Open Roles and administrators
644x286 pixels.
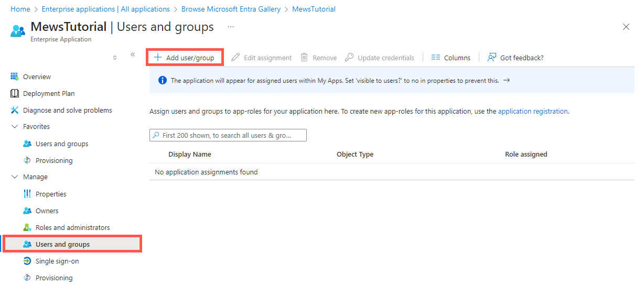(x=73, y=227)
